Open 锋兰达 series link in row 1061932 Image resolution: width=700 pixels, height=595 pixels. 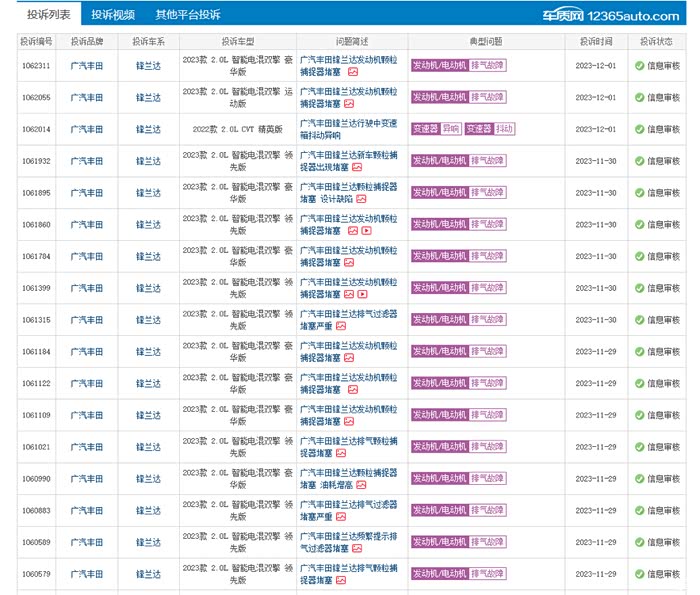pyautogui.click(x=148, y=161)
